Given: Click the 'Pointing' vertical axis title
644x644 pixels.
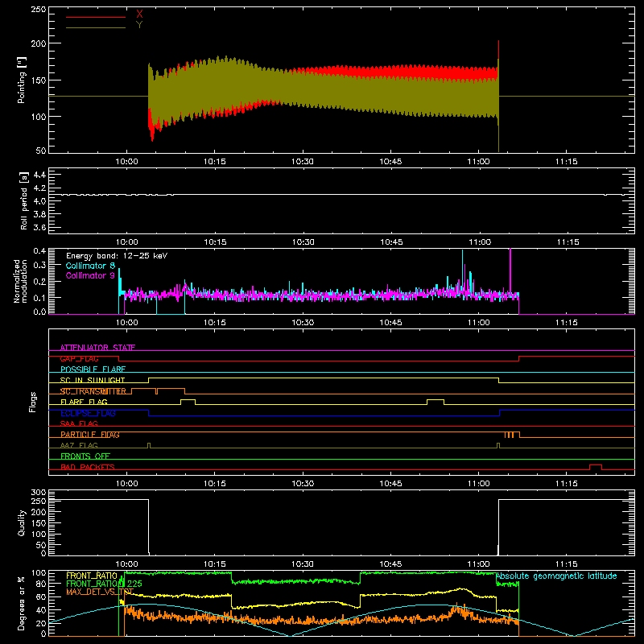Looking at the screenshot, I should tap(22, 80).
